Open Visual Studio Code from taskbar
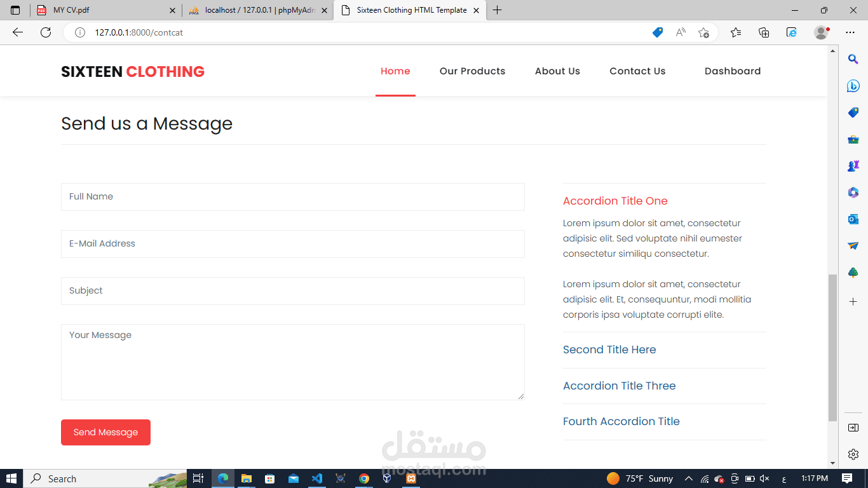The width and height of the screenshot is (868, 488). [317, 478]
